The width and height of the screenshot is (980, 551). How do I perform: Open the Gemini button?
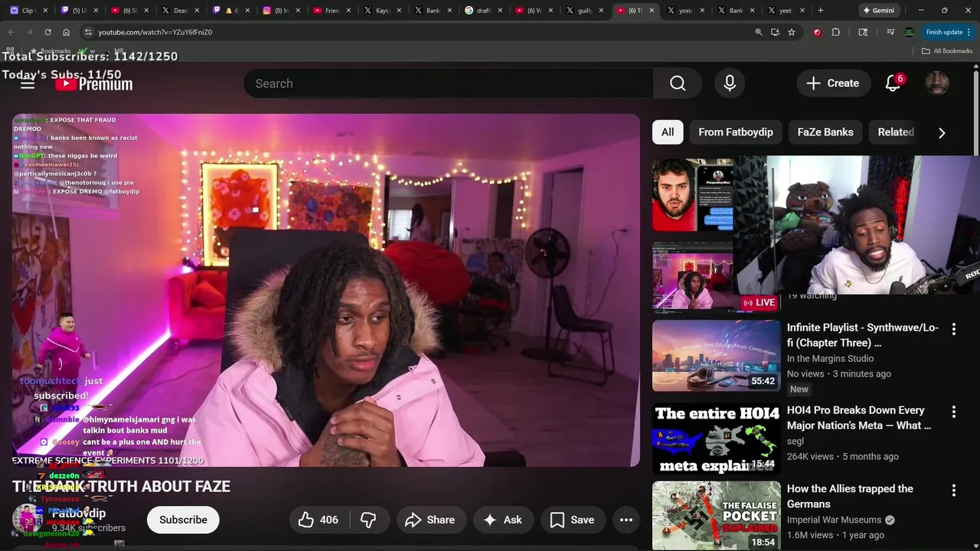pos(878,11)
